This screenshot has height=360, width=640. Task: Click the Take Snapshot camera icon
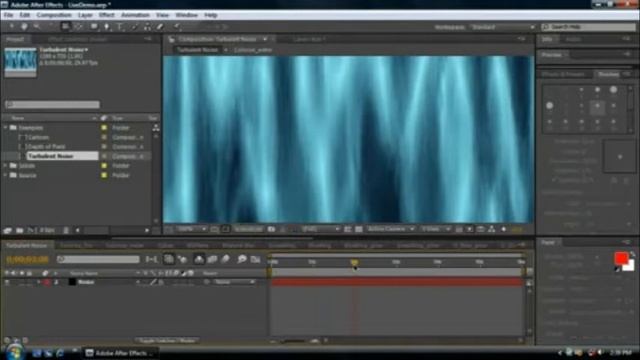(x=271, y=229)
